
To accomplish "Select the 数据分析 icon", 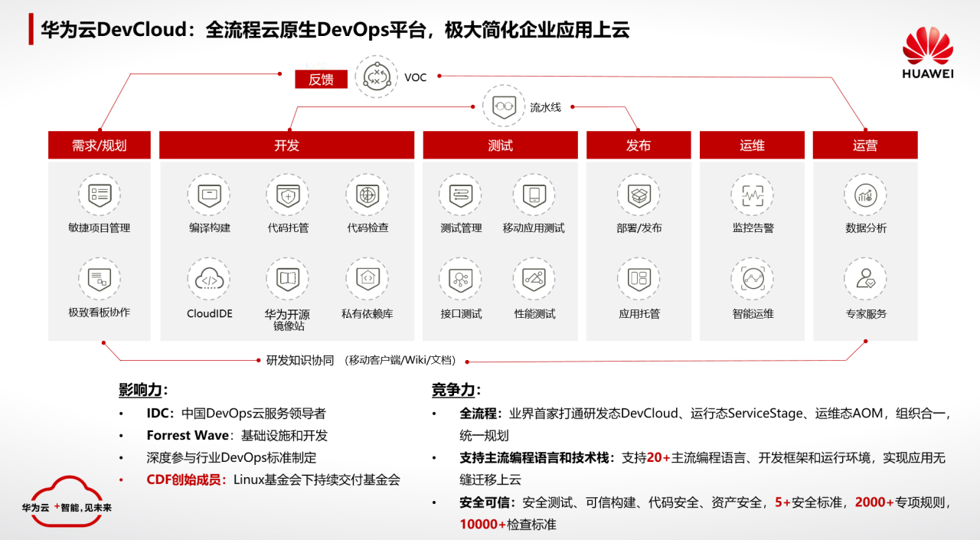I will click(865, 195).
